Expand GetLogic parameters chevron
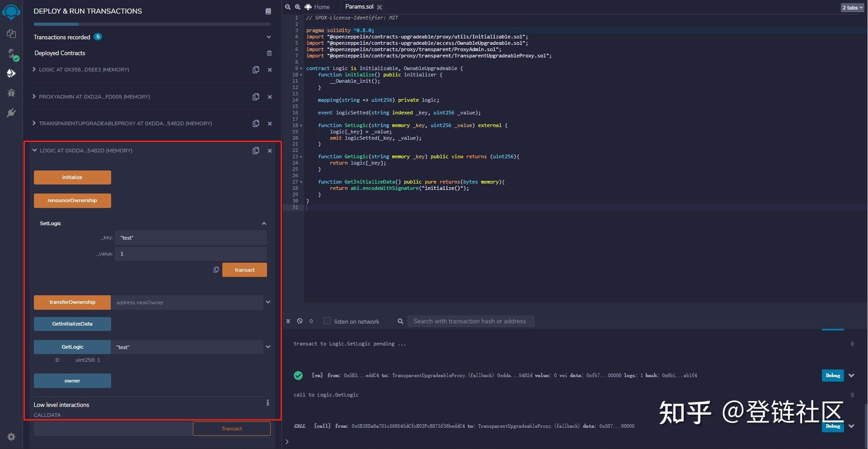Screen dimensions: 868x449 (x=268, y=347)
